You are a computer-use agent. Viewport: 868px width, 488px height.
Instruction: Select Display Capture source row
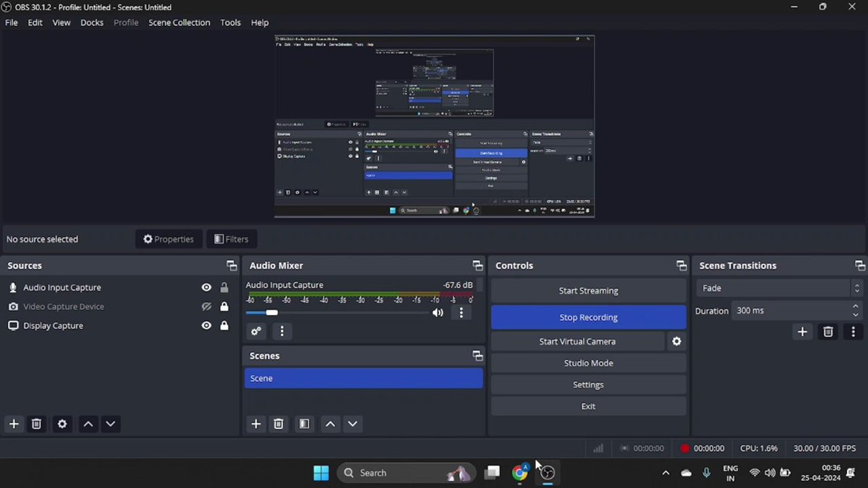pos(119,325)
